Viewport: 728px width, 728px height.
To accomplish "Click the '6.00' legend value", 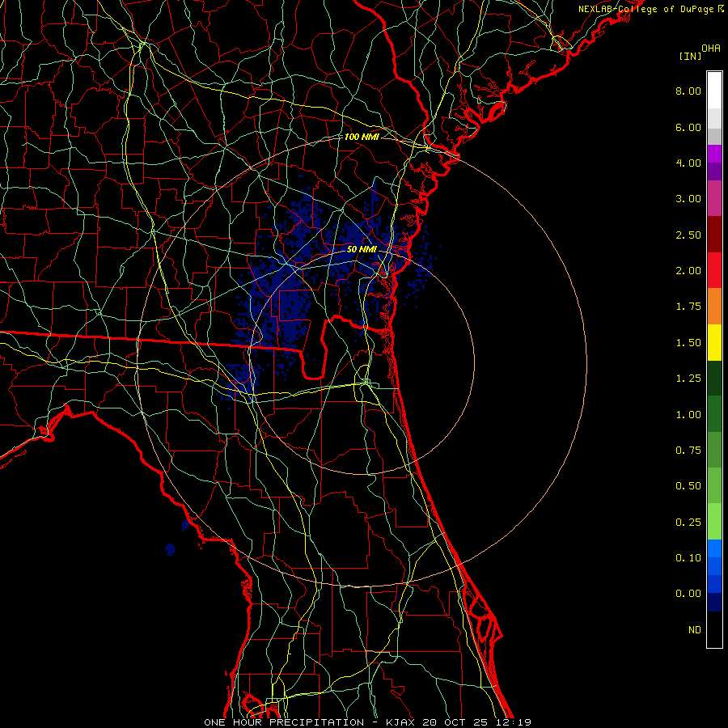I will 688,127.
